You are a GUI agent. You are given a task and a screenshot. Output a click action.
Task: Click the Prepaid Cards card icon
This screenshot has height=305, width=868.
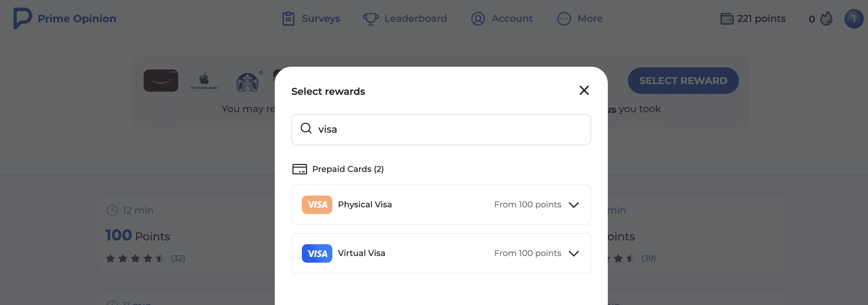point(301,169)
